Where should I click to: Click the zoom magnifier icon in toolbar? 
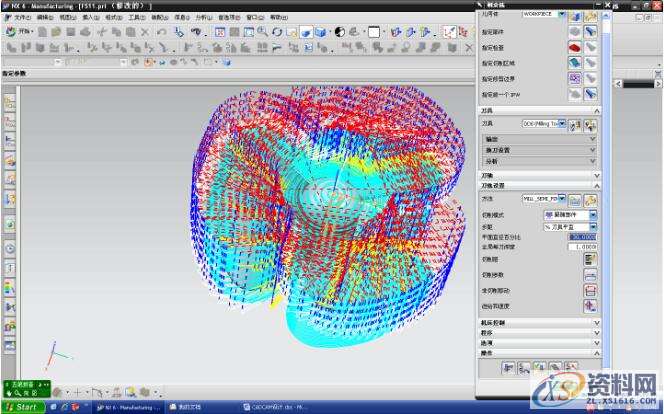click(262, 32)
